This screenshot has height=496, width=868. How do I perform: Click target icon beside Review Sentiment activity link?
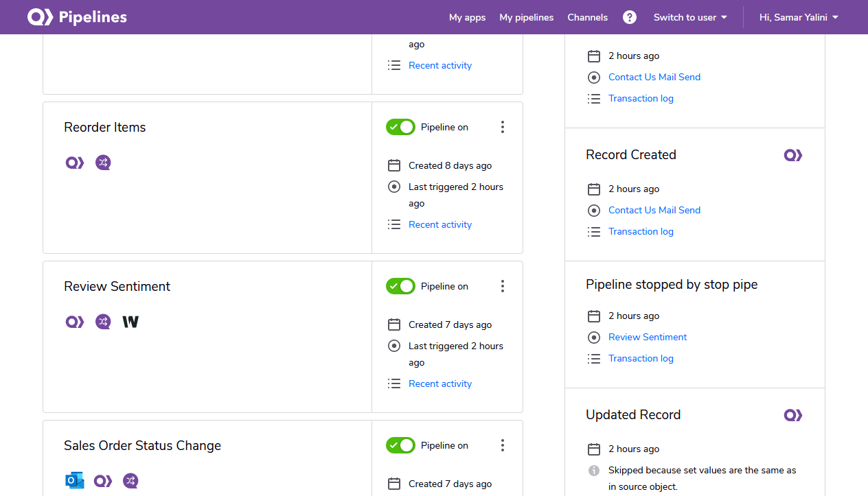(594, 337)
